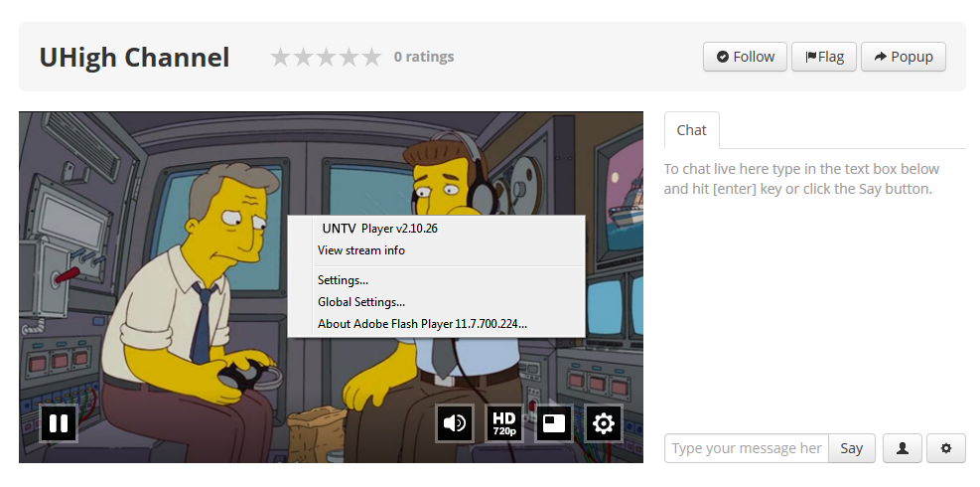Rate channel with second star
Image resolution: width=980 pixels, height=487 pixels.
pyautogui.click(x=303, y=57)
